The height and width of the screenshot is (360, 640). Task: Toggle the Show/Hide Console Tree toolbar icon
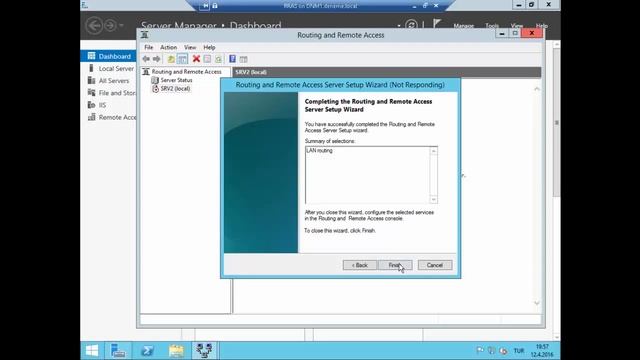click(x=182, y=59)
